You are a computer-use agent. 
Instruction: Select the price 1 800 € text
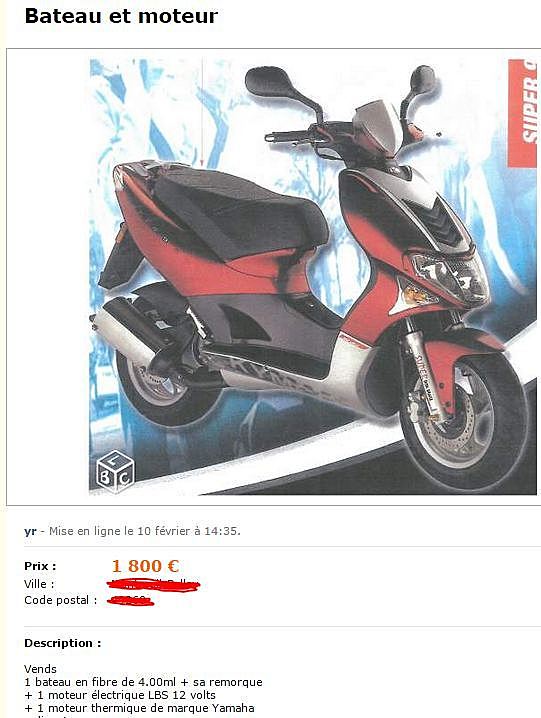coord(145,566)
